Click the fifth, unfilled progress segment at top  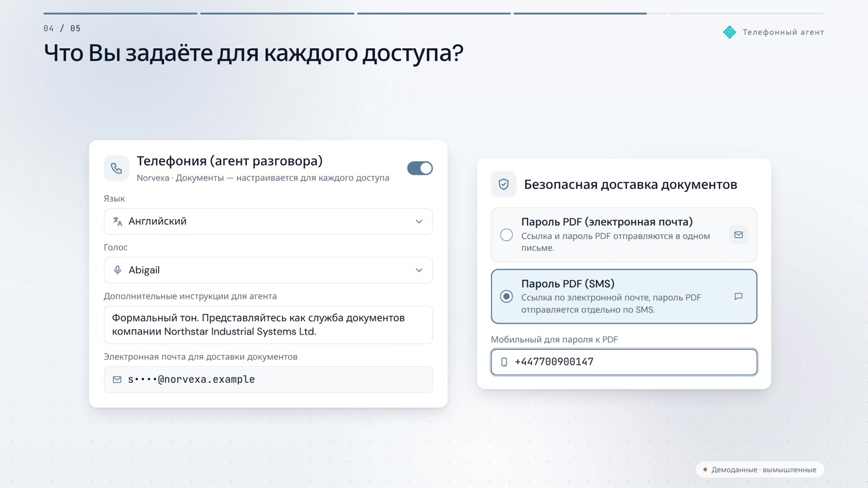tap(748, 14)
